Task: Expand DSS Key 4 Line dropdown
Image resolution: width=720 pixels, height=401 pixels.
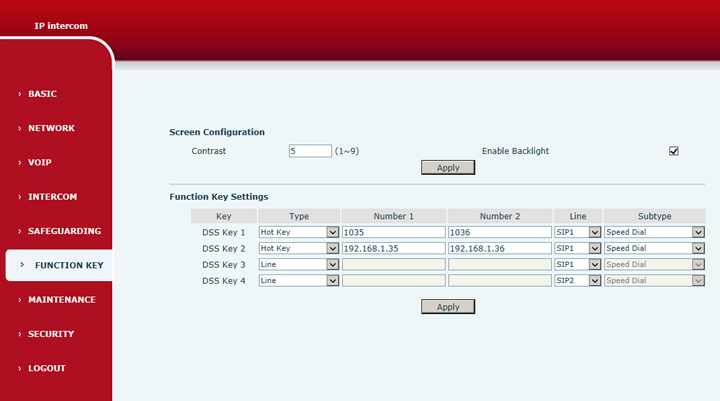Action: pos(578,281)
